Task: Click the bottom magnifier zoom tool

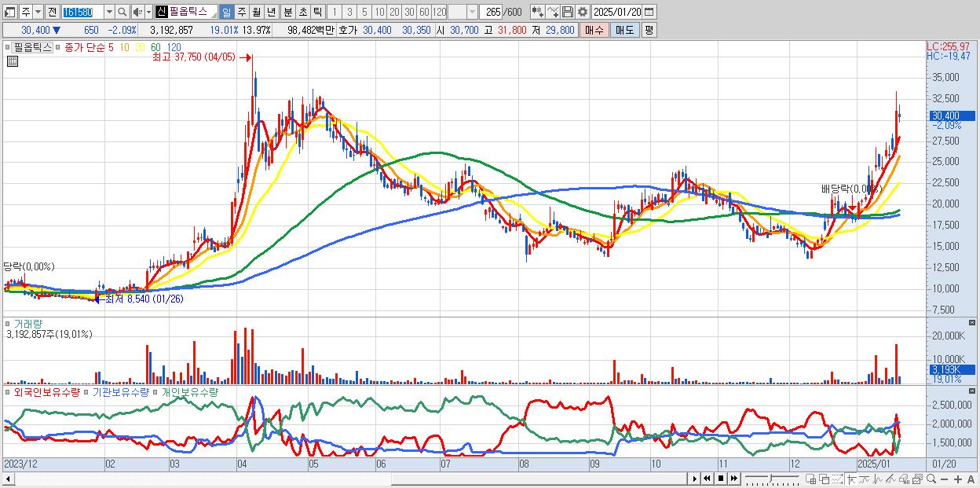Action: (931, 479)
